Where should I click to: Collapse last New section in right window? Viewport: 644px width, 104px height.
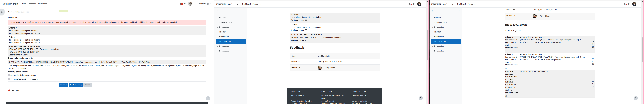click(433, 51)
